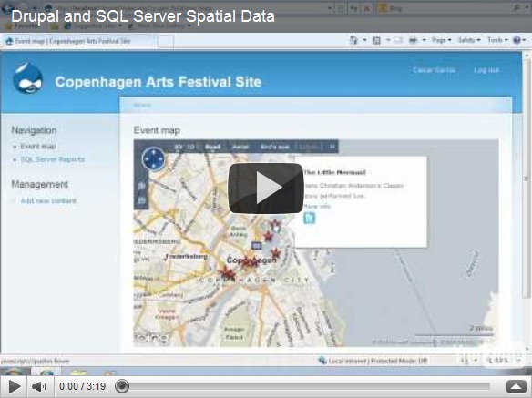
Task: Open the SQL Server Reports link
Action: tap(53, 159)
